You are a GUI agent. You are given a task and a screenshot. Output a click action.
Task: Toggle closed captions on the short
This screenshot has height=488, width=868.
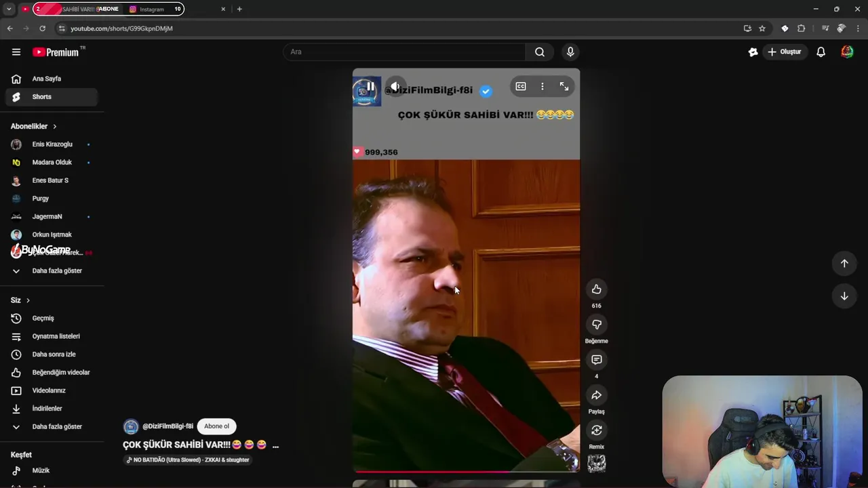521,86
